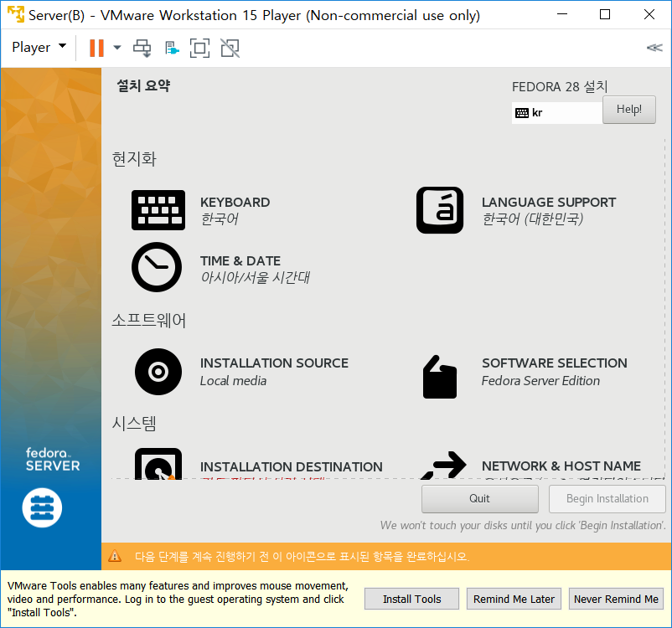The image size is (672, 628).
Task: Open the Installation Destination disk icon
Action: pos(158,464)
